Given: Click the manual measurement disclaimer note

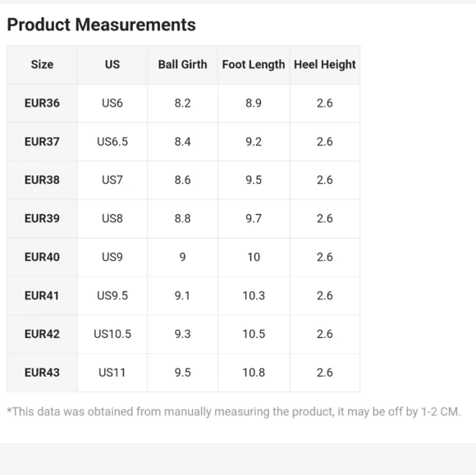Looking at the screenshot, I should 234,412.
